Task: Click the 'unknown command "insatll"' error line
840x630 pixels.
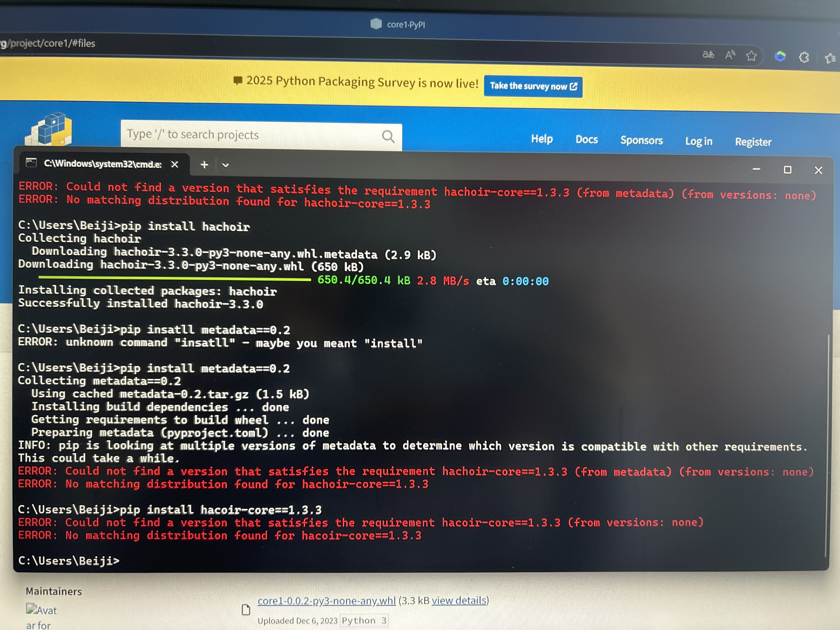Action: (x=220, y=342)
